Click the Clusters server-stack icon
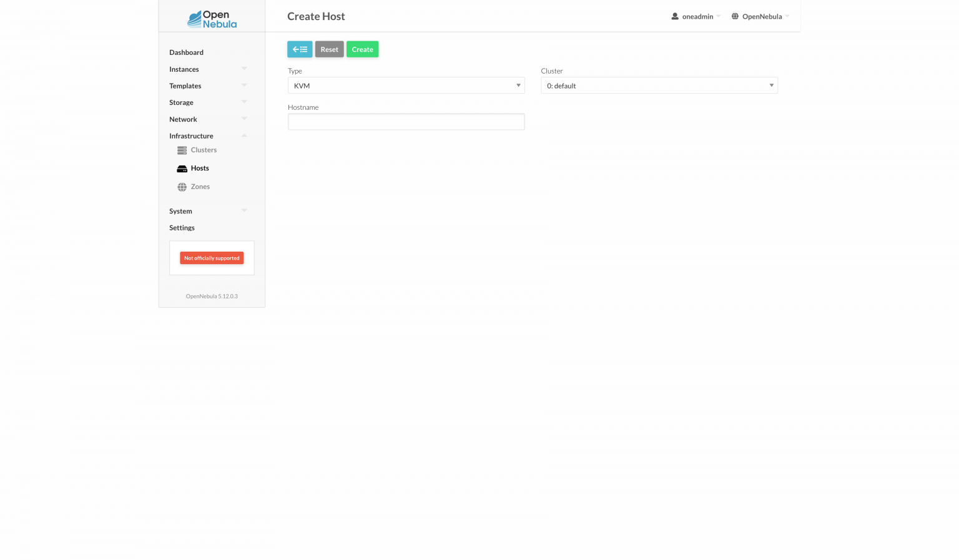Image resolution: width=959 pixels, height=560 pixels. tap(181, 150)
